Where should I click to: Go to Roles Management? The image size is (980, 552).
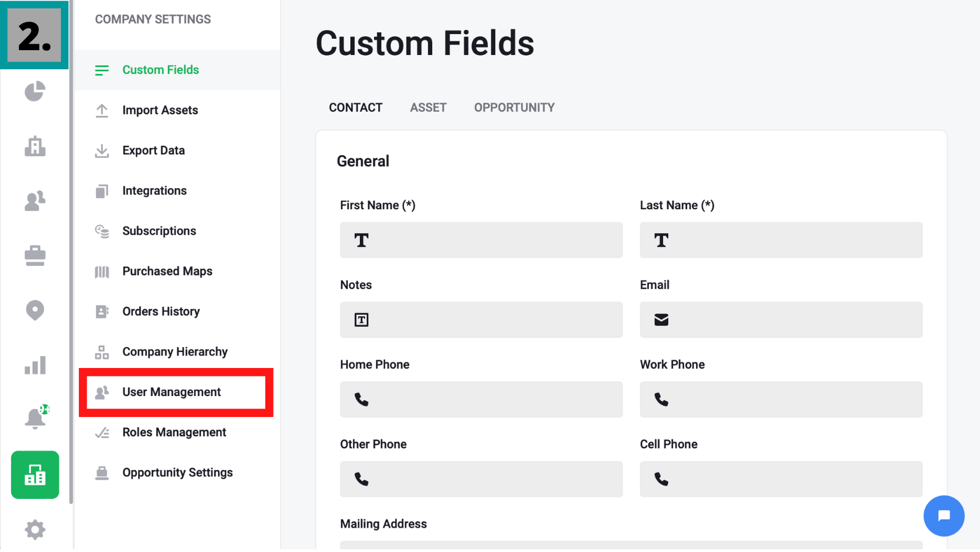pyautogui.click(x=174, y=433)
